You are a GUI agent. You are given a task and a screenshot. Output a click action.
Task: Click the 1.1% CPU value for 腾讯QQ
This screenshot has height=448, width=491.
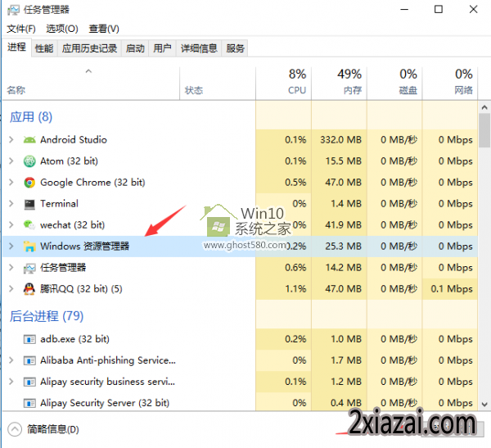click(x=295, y=289)
